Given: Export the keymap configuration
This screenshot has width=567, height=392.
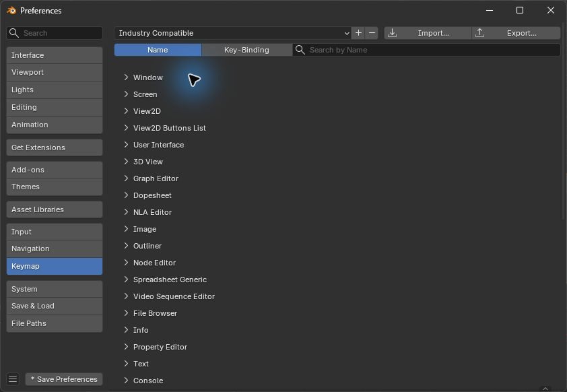Looking at the screenshot, I should click(x=516, y=33).
